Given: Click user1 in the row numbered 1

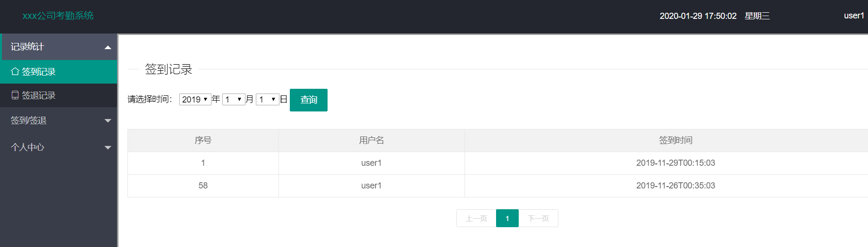Looking at the screenshot, I should 371,163.
